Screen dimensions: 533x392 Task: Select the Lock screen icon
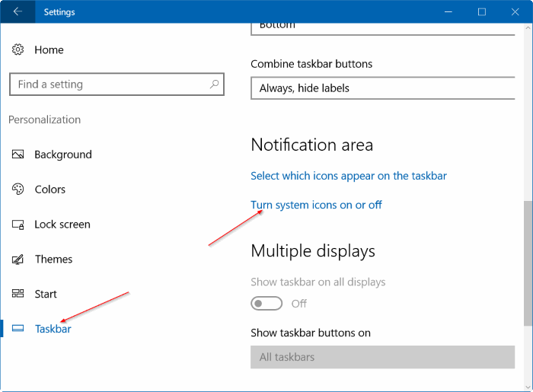[x=18, y=225]
